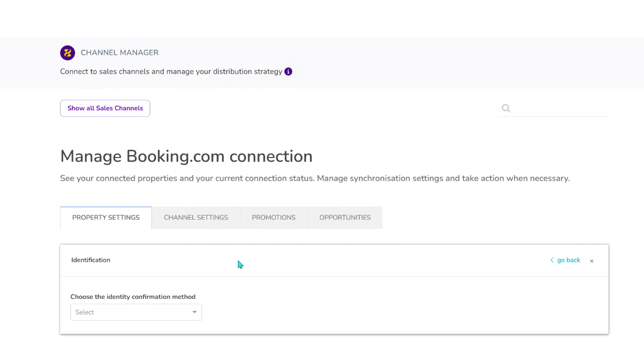The image size is (644, 359).
Task: Click the go back link
Action: click(x=568, y=260)
